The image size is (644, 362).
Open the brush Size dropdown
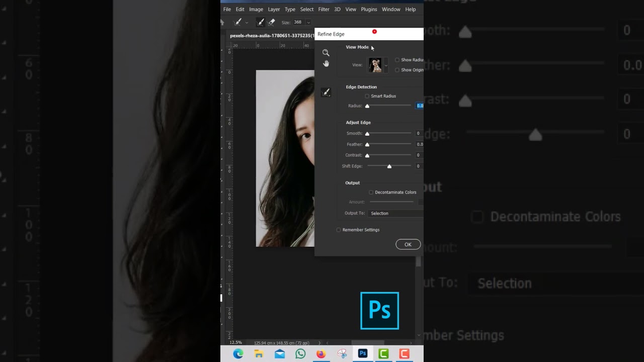(x=308, y=22)
